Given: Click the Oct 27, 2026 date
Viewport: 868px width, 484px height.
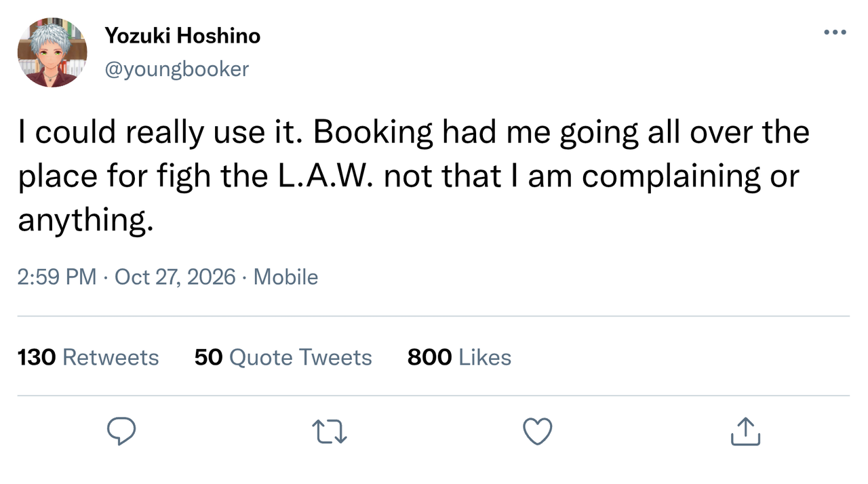Looking at the screenshot, I should tap(175, 277).
